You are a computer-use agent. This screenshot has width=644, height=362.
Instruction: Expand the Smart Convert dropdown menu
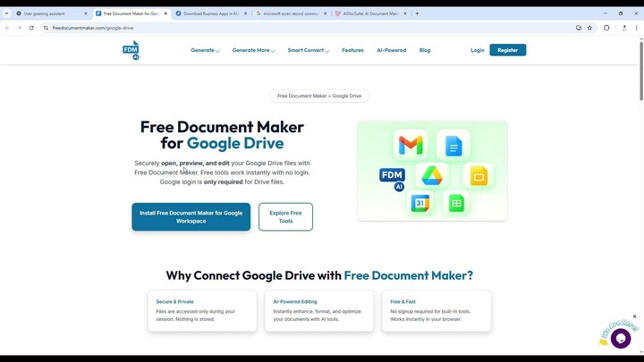point(308,50)
